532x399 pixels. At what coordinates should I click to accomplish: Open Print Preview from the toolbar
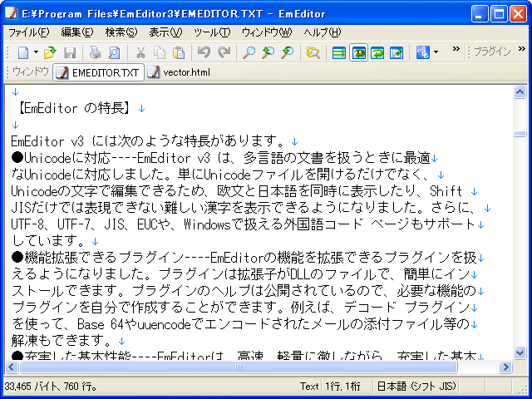tap(115, 52)
